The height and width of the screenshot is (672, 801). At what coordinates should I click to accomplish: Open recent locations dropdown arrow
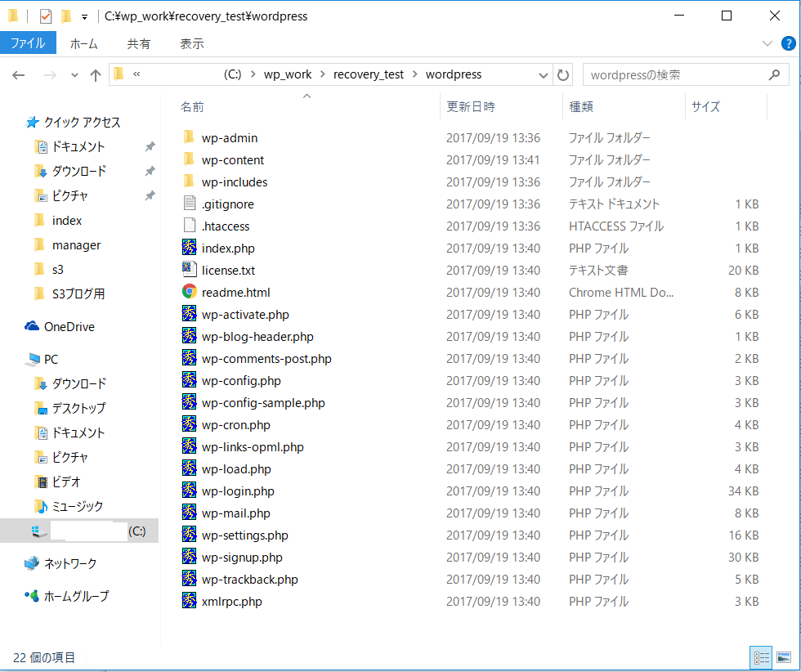click(74, 75)
